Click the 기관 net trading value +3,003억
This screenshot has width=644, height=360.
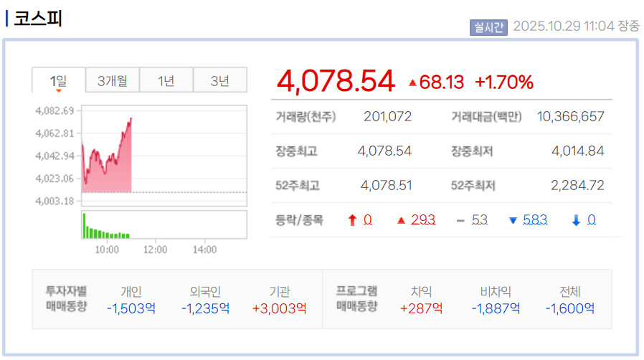280,308
